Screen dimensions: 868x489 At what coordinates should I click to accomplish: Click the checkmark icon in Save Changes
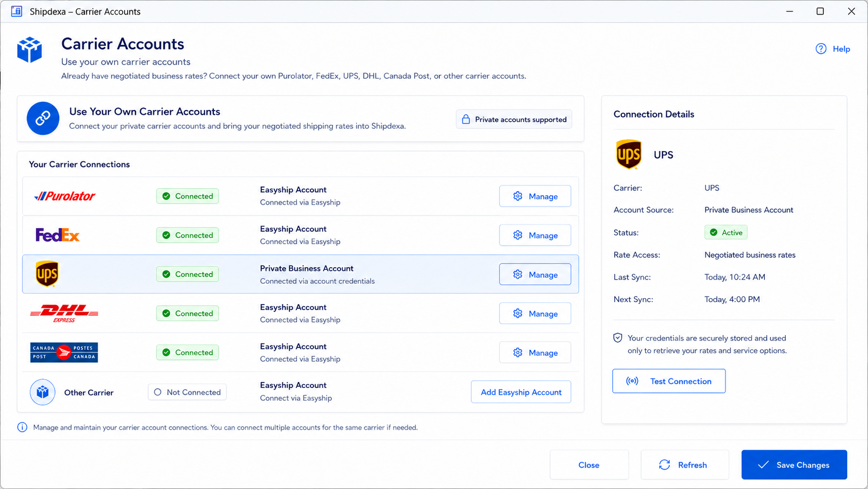coord(763,465)
